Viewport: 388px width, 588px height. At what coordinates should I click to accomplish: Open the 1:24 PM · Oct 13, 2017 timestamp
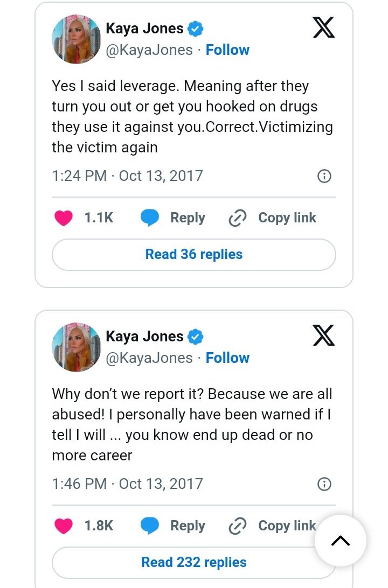127,176
